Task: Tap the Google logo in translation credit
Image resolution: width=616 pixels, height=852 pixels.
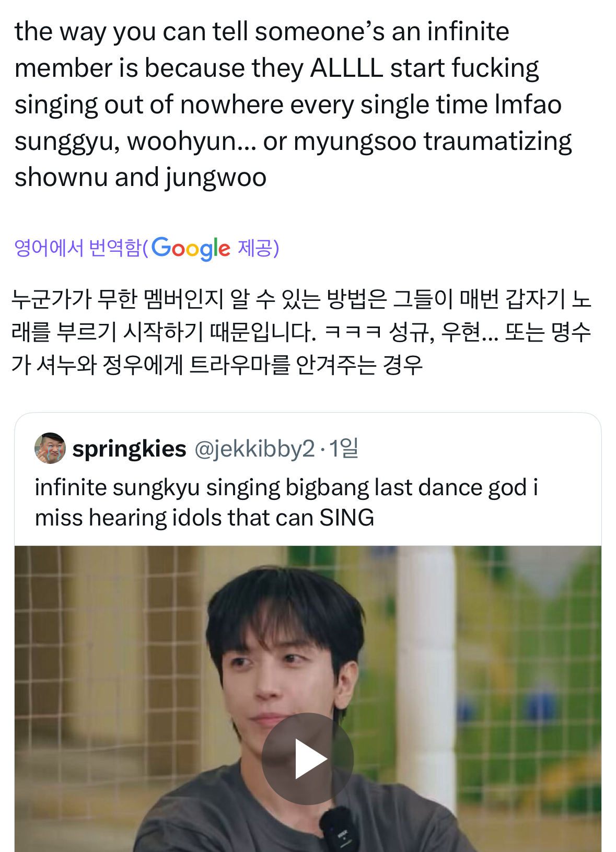Action: 191,248
